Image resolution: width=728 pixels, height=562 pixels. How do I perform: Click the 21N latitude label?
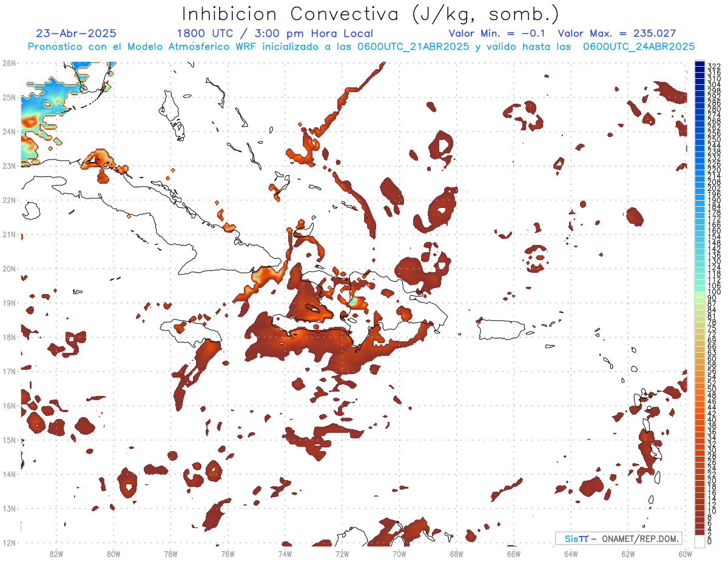[9, 234]
